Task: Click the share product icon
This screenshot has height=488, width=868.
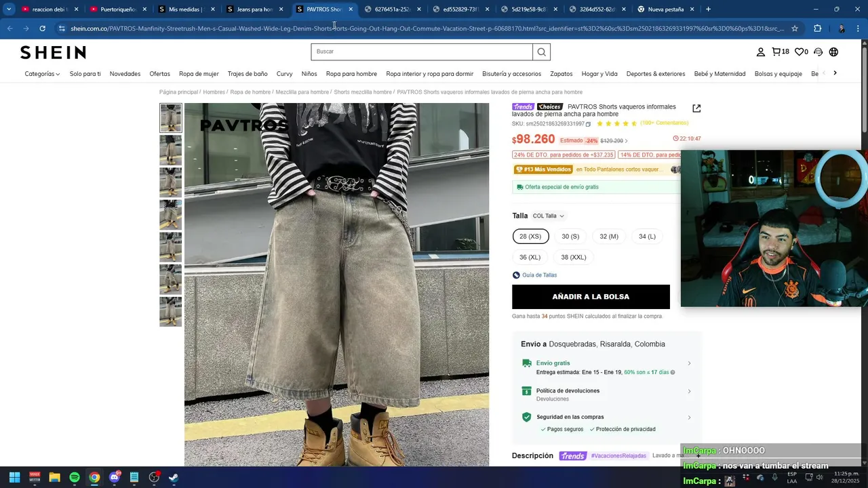Action: 696,108
